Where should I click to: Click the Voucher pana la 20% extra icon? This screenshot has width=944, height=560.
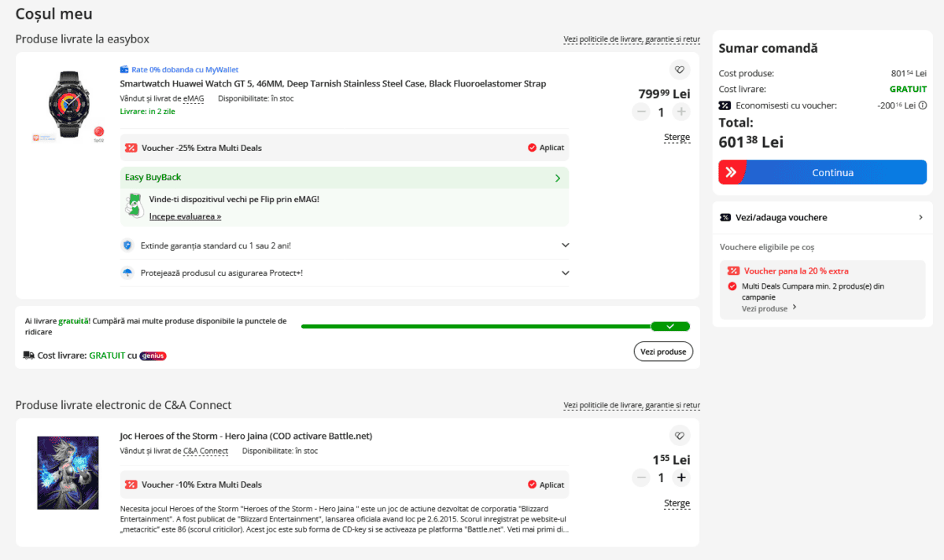click(x=733, y=271)
